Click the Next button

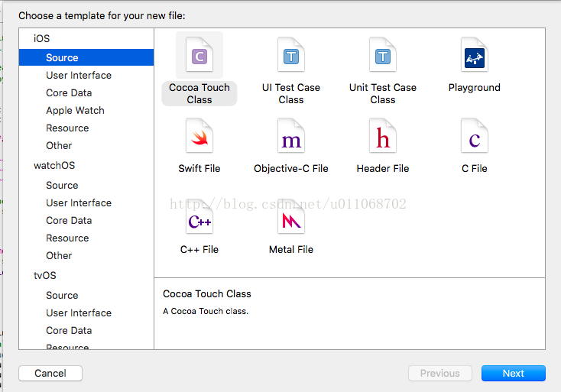[x=514, y=373]
